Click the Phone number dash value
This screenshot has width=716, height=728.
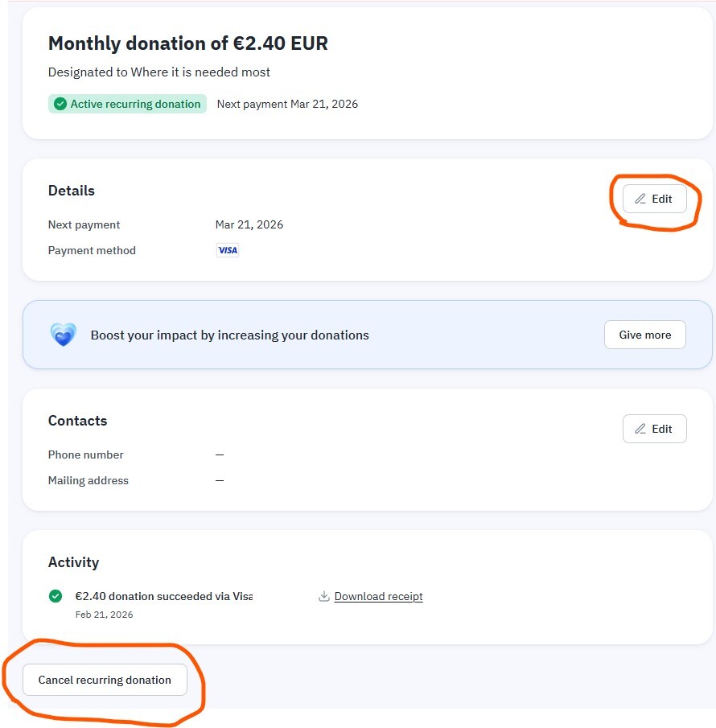[220, 454]
